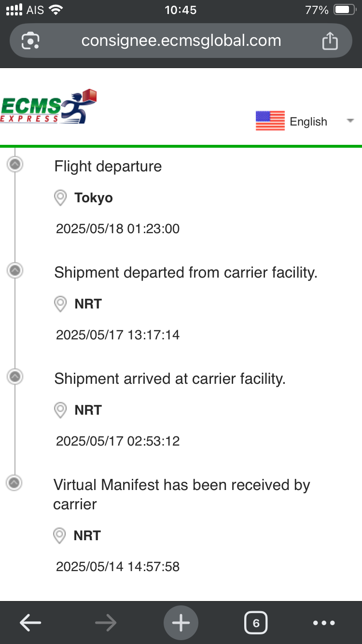Open the tab switcher showing 6 tabs
Image resolution: width=362 pixels, height=644 pixels.
256,623
